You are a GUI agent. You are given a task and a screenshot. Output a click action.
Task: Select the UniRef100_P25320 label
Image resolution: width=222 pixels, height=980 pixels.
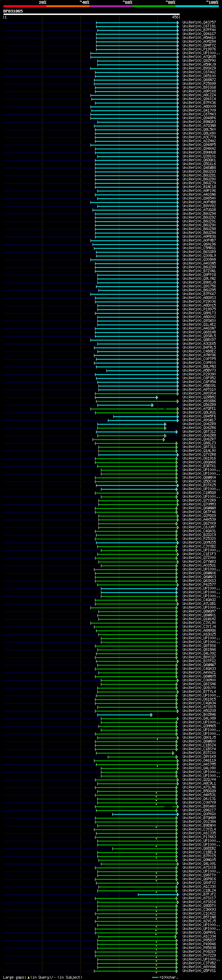[199, 538]
